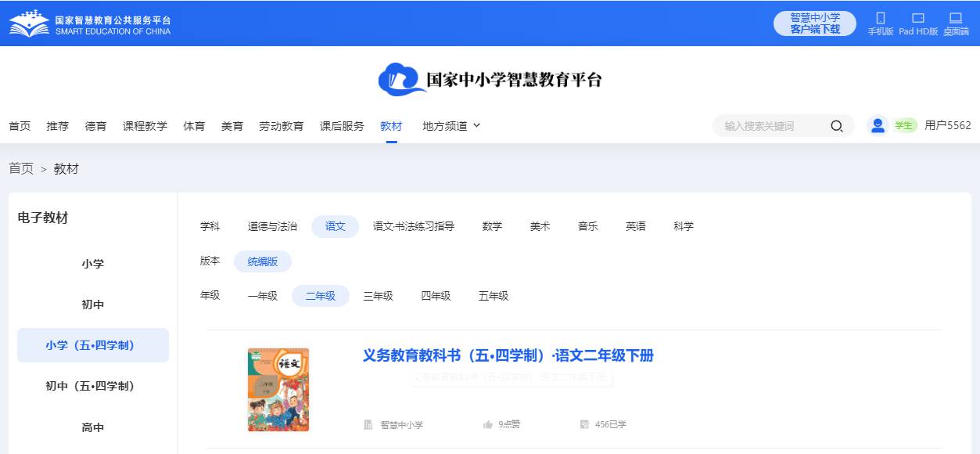This screenshot has height=454, width=980.
Task: Open the Pad HD版 tablet icon
Action: point(918,18)
